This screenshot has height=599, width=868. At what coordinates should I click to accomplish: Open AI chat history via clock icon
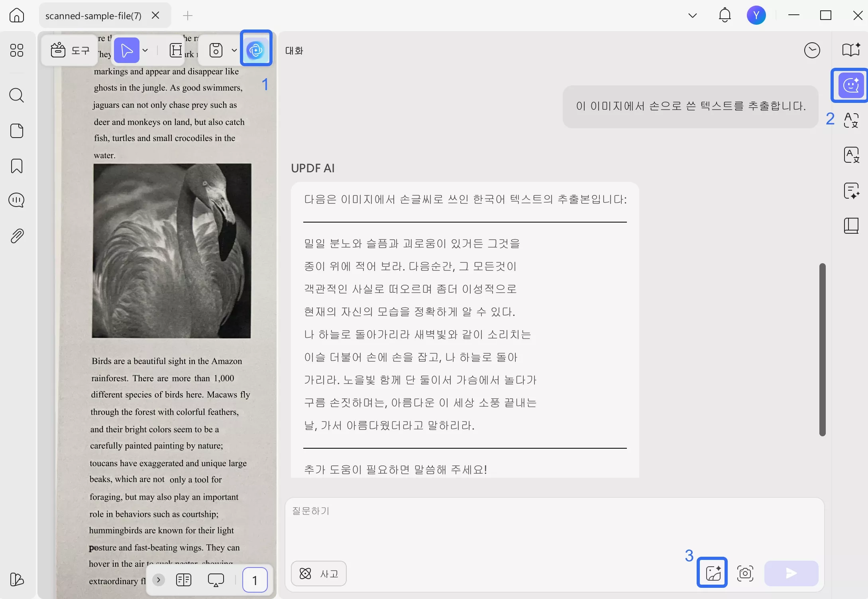click(813, 50)
